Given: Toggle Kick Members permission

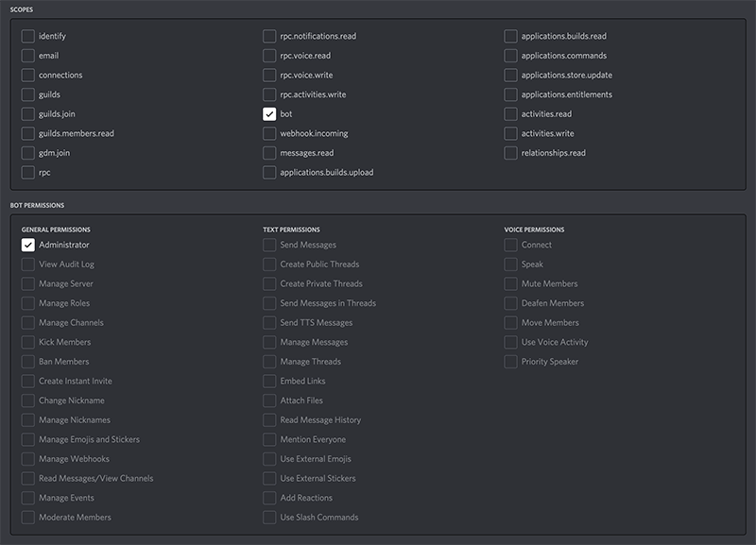Looking at the screenshot, I should tap(28, 342).
